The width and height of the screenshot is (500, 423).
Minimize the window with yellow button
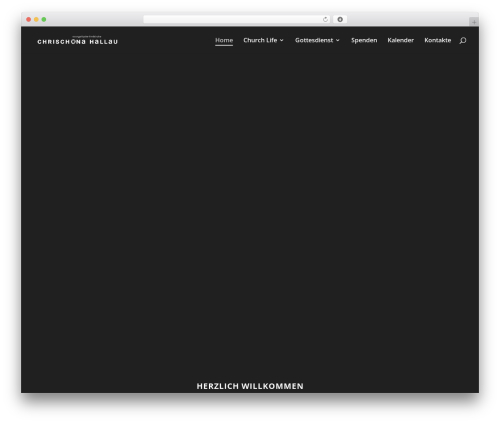[x=36, y=20]
